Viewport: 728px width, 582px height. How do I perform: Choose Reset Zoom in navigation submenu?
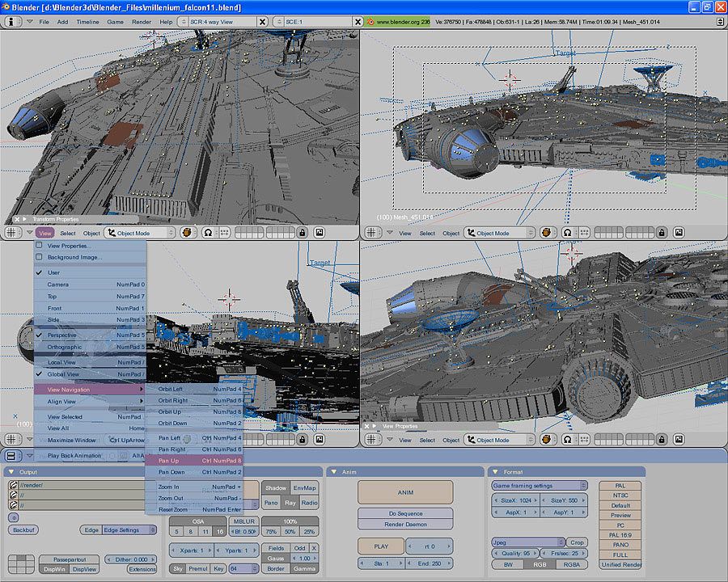[x=194, y=509]
